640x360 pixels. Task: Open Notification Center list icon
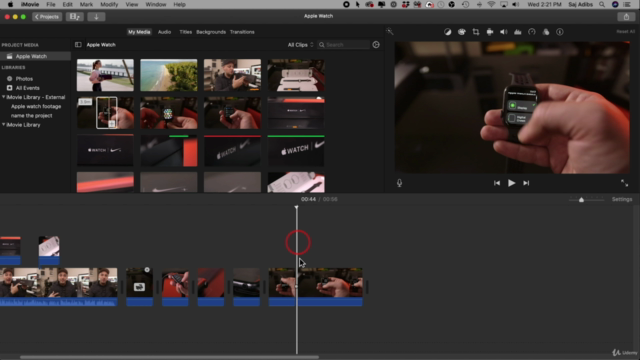pyautogui.click(x=627, y=4)
